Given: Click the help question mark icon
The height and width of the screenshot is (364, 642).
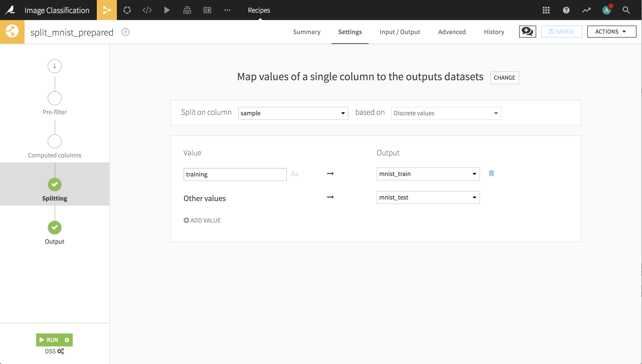Looking at the screenshot, I should click(x=566, y=10).
